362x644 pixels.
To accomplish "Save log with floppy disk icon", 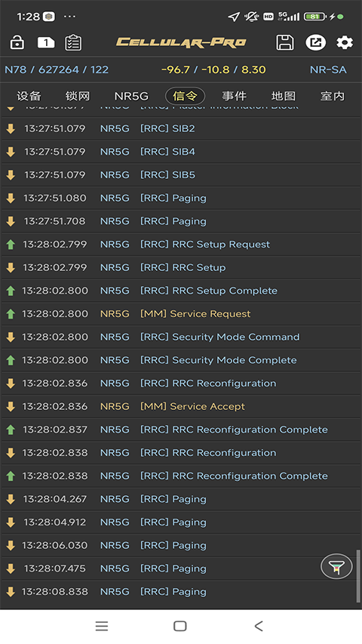I will [285, 42].
